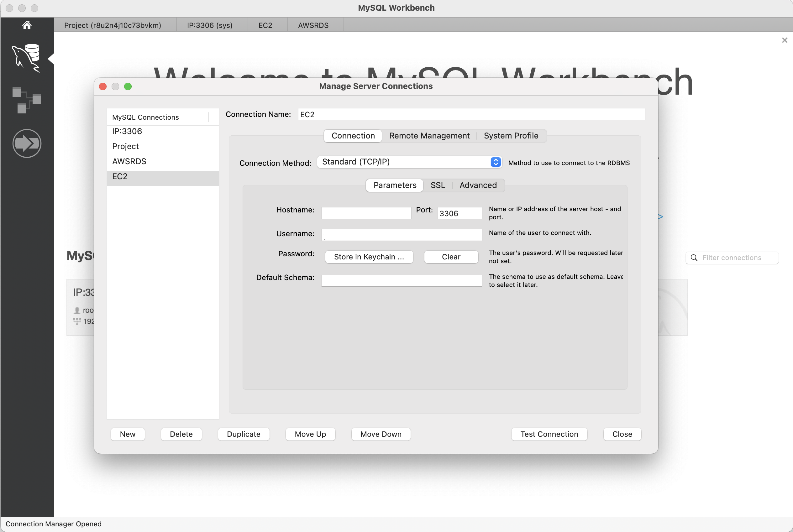Open the System Profile tab

(x=511, y=136)
